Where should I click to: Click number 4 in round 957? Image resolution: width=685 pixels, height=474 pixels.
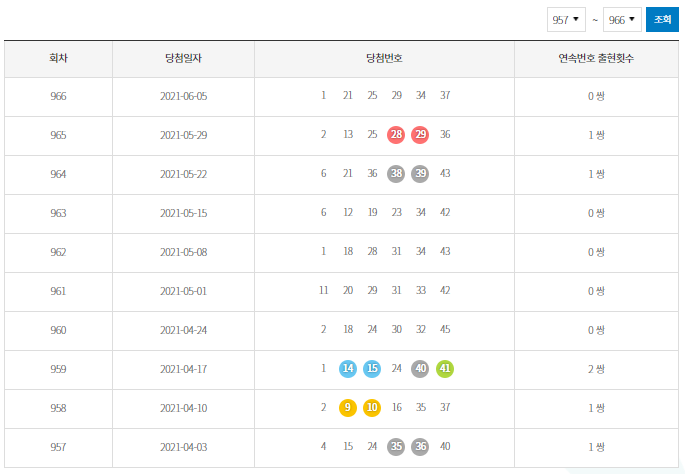(x=323, y=446)
